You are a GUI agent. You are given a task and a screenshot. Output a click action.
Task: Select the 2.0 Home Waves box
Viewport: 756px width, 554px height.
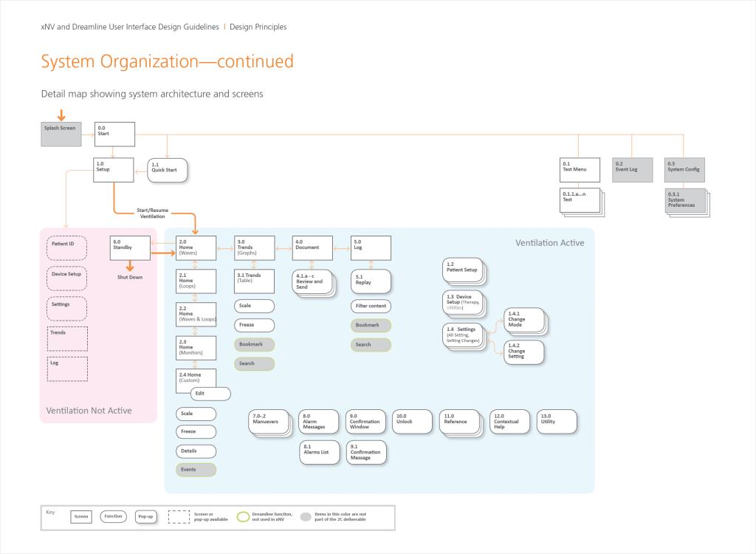tap(196, 248)
